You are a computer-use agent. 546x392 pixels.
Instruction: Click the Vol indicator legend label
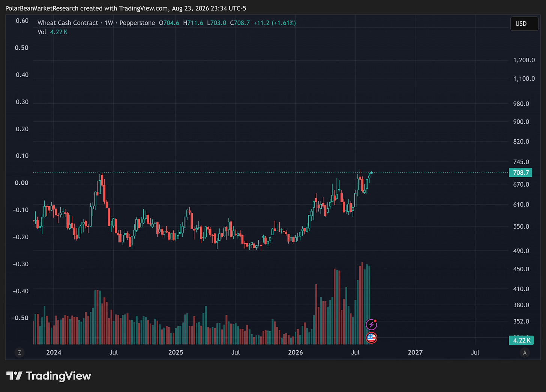point(42,32)
